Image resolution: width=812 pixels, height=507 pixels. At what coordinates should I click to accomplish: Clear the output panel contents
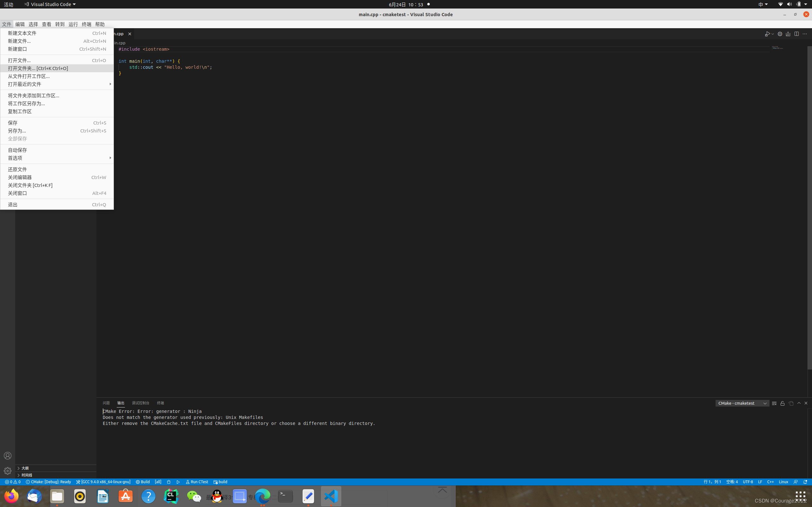774,403
